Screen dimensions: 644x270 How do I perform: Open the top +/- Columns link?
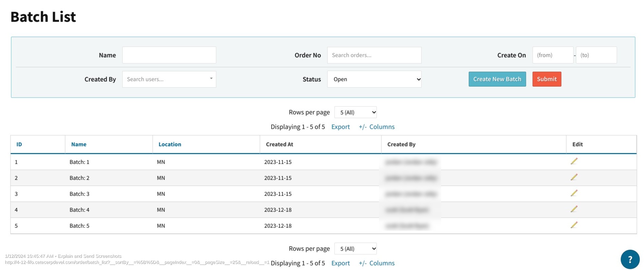click(x=377, y=127)
